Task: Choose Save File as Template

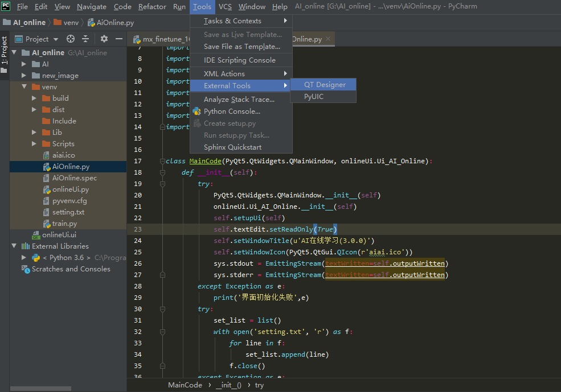Action: point(241,47)
